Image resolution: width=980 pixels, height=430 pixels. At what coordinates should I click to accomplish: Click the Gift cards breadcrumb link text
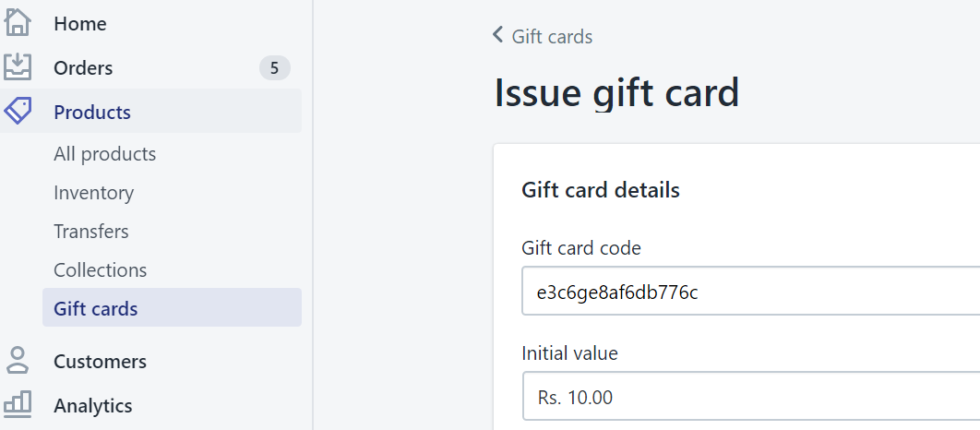tap(552, 37)
